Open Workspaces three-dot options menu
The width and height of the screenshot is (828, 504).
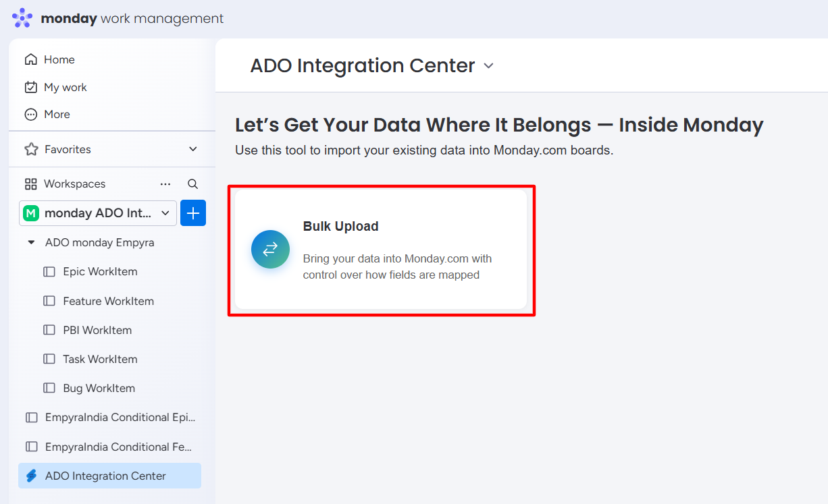coord(165,184)
